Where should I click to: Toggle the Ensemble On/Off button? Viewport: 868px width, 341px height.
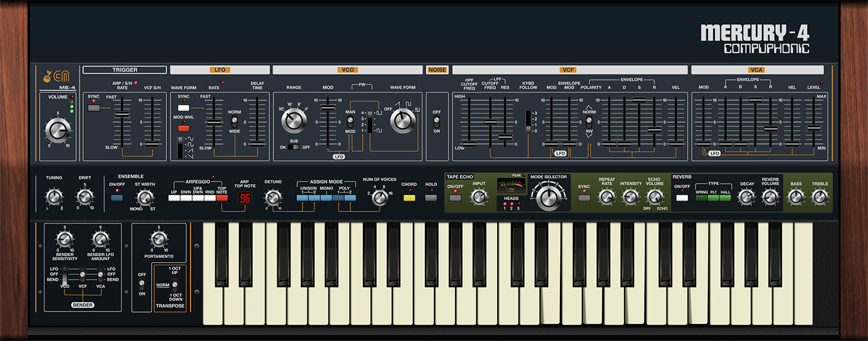pyautogui.click(x=116, y=198)
